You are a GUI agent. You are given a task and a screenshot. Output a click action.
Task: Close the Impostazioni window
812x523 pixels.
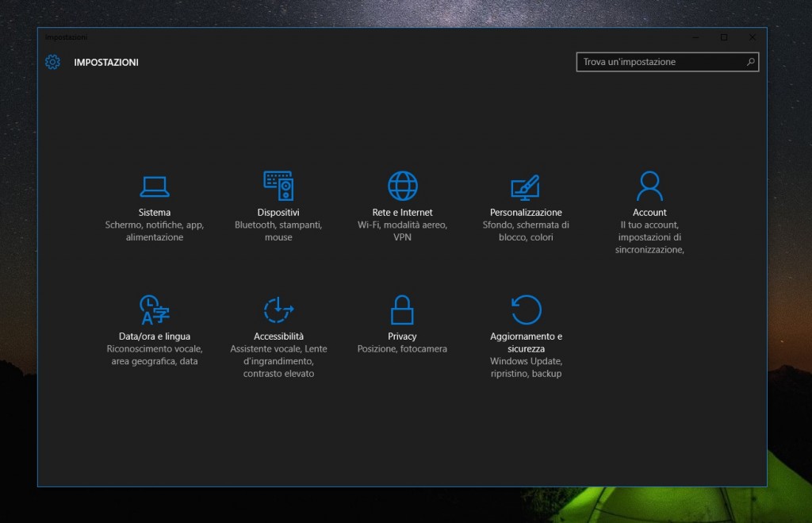[753, 37]
